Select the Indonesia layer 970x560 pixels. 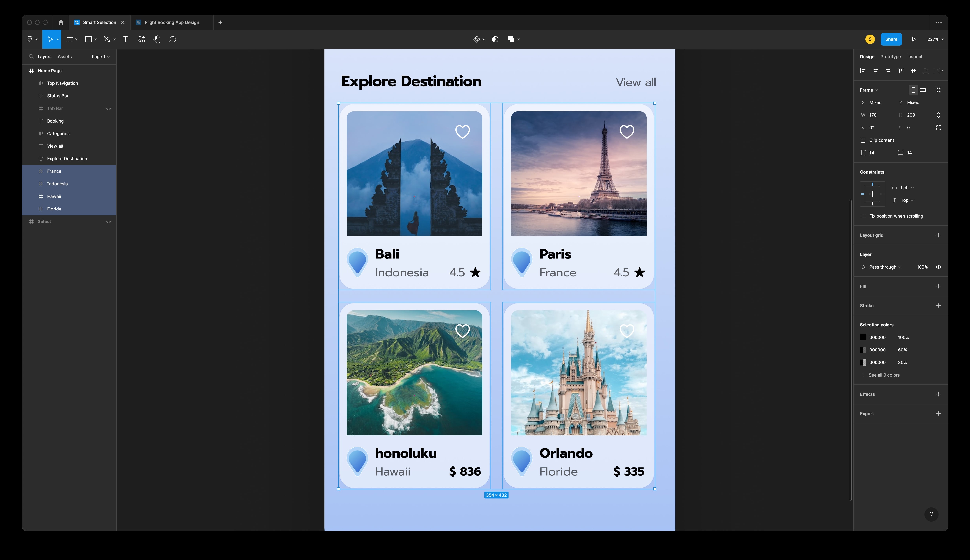click(57, 184)
